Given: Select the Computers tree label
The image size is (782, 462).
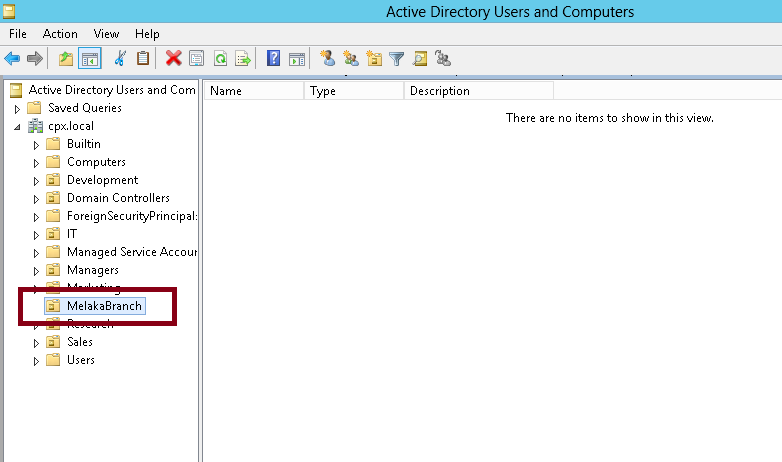Looking at the screenshot, I should pos(96,162).
